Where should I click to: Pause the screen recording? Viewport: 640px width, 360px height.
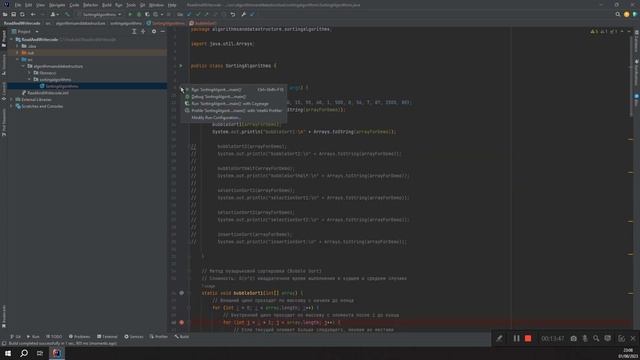coord(516,338)
